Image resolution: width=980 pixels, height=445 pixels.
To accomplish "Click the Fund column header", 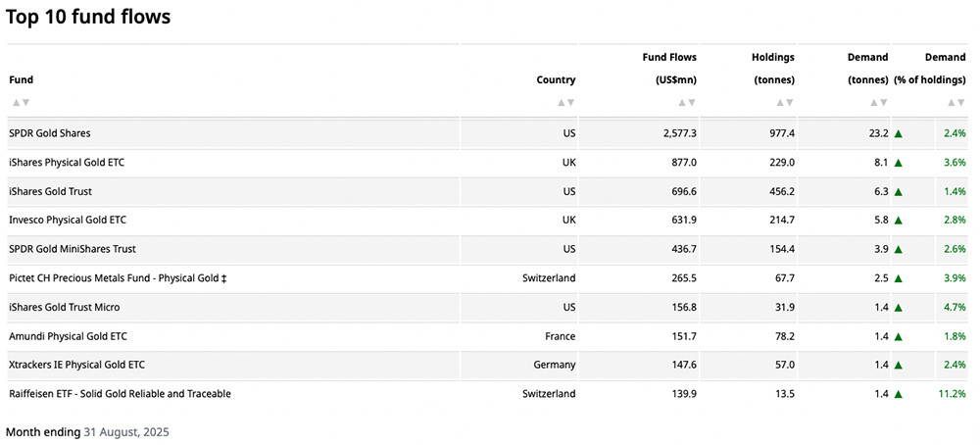I will pyautogui.click(x=21, y=79).
